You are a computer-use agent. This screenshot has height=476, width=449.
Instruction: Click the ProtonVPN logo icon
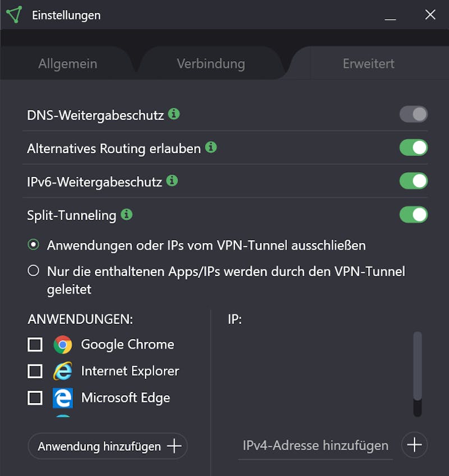(x=15, y=15)
